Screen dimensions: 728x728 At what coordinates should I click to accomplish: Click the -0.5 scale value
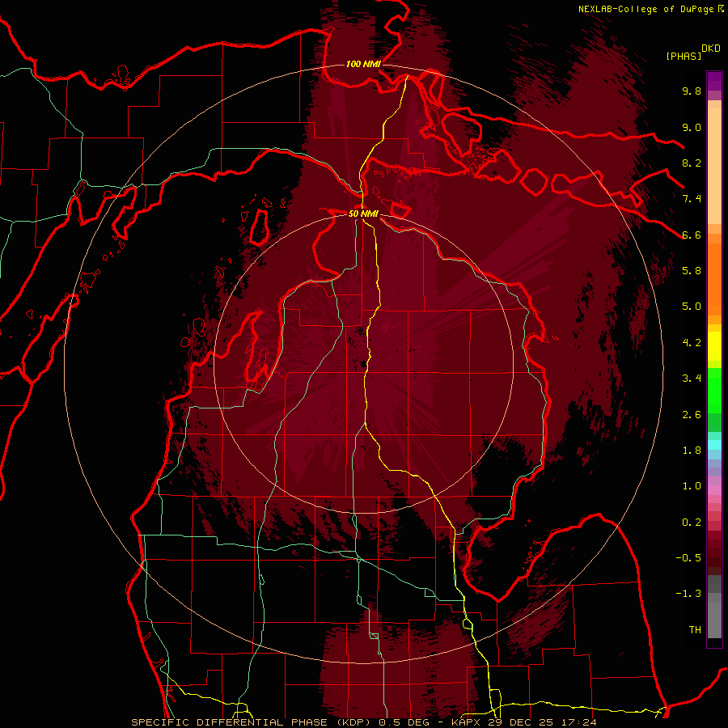(x=688, y=558)
